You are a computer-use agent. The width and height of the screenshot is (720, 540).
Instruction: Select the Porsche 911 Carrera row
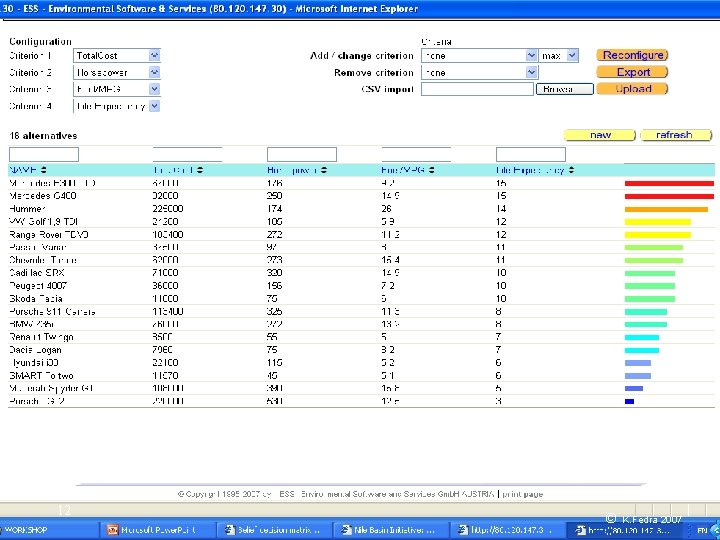[361, 311]
